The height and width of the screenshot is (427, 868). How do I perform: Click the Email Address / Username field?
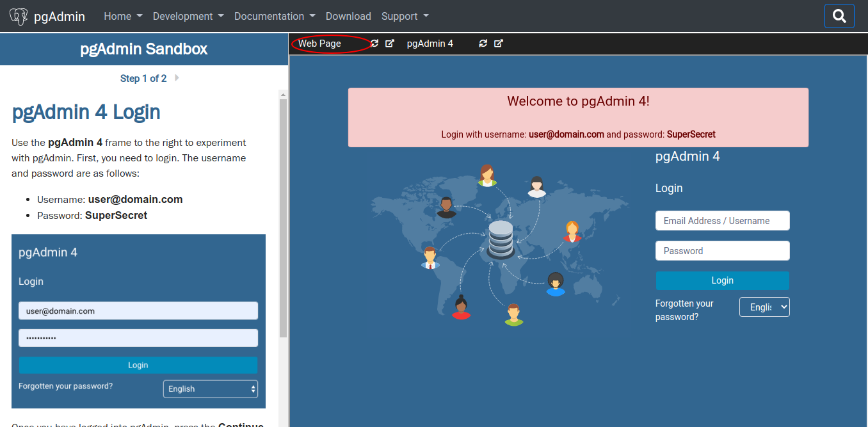point(722,221)
